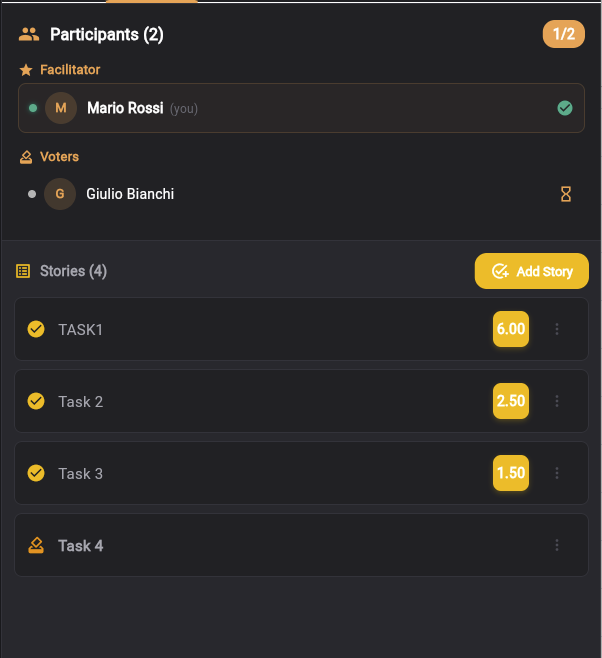The width and height of the screenshot is (602, 658).
Task: Click Giulio Bianchi's hourglass waiting icon
Action: pos(566,194)
